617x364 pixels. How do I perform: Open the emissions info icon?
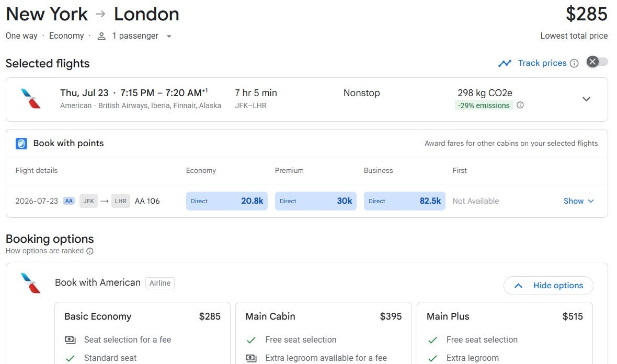pos(520,105)
